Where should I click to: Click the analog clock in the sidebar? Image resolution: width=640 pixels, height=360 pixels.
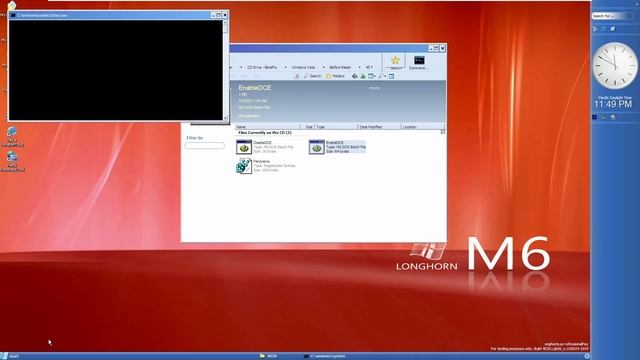click(x=614, y=66)
